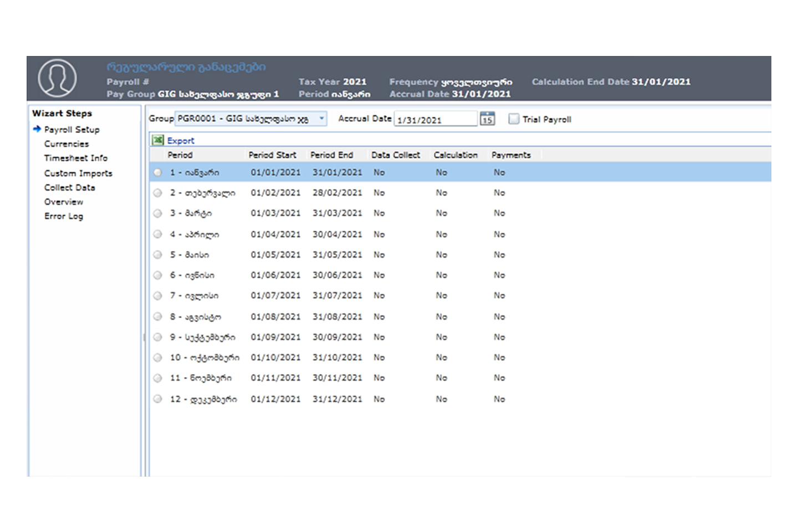Click the Payments column header
The height and width of the screenshot is (532, 798).
coord(511,155)
